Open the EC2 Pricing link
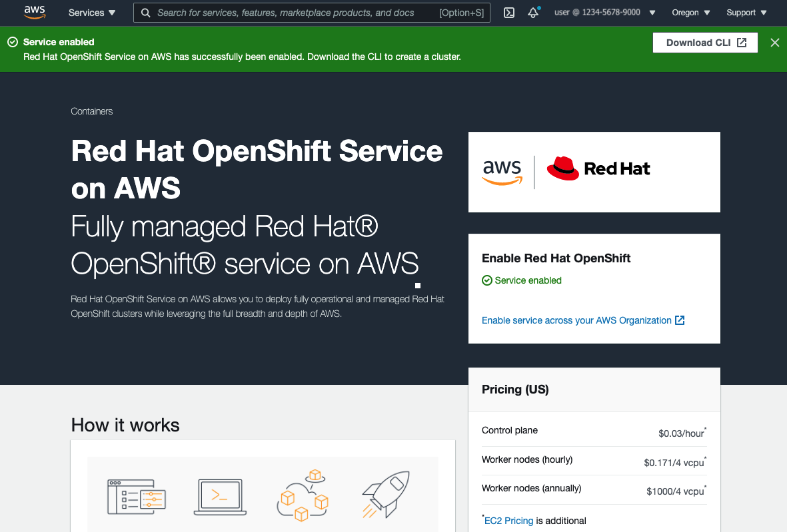 508,521
